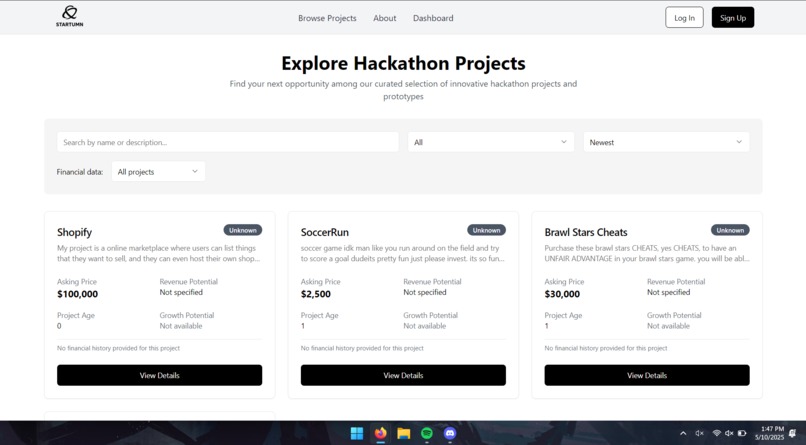806x445 pixels.
Task: Click "No financial history provided" on Shopify card
Action: point(118,348)
